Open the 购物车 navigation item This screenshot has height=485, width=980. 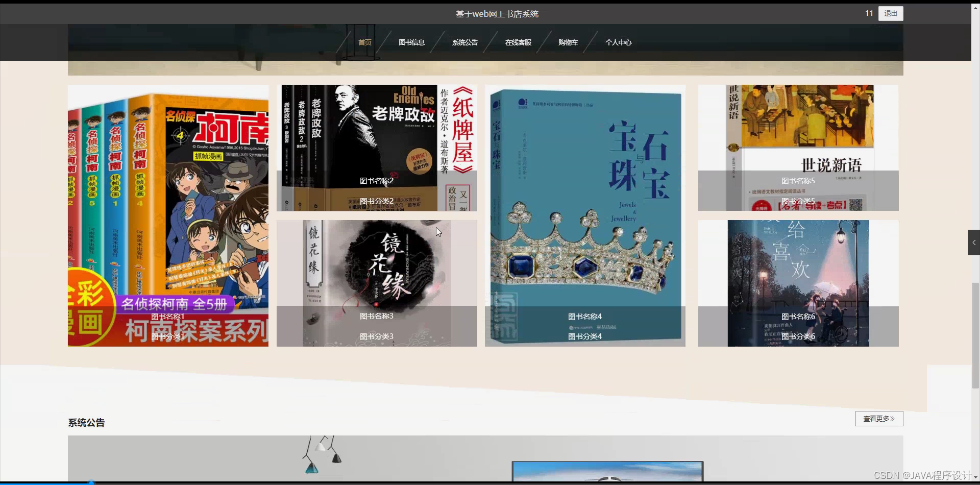568,42
